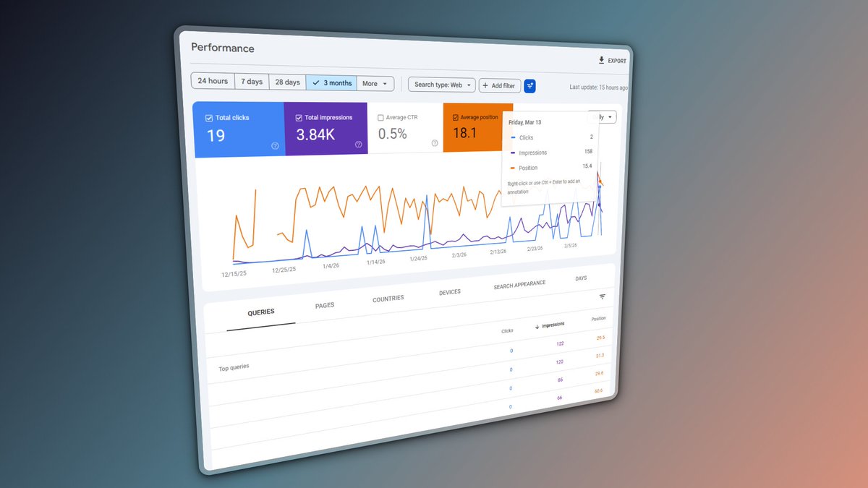Select the 3 months range
The image size is (868, 488).
point(331,83)
